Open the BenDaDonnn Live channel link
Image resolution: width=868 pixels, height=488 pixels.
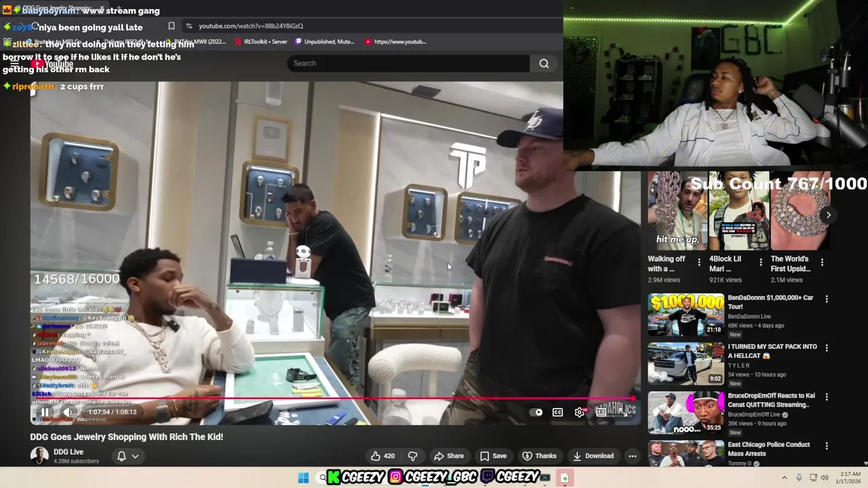[749, 317]
